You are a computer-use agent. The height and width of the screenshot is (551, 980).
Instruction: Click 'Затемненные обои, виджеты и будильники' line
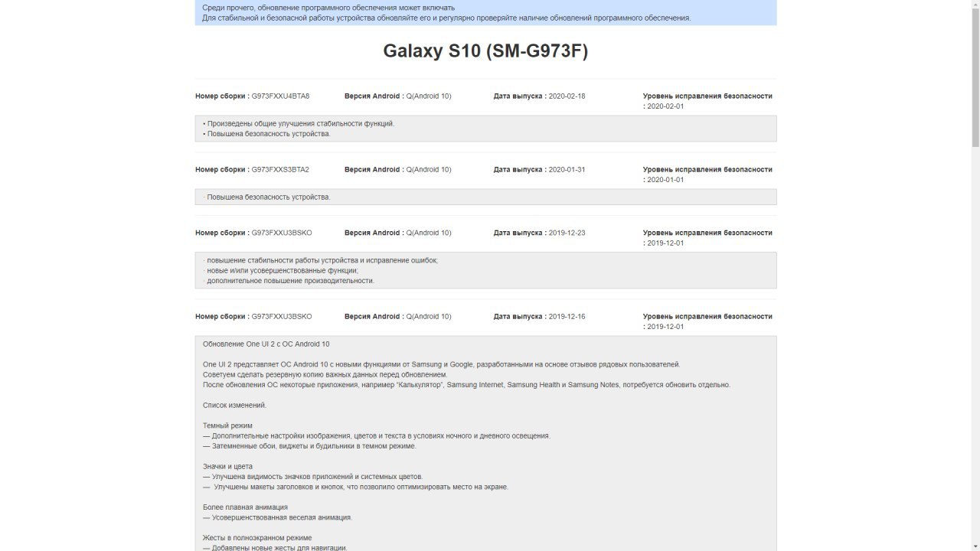coord(309,446)
